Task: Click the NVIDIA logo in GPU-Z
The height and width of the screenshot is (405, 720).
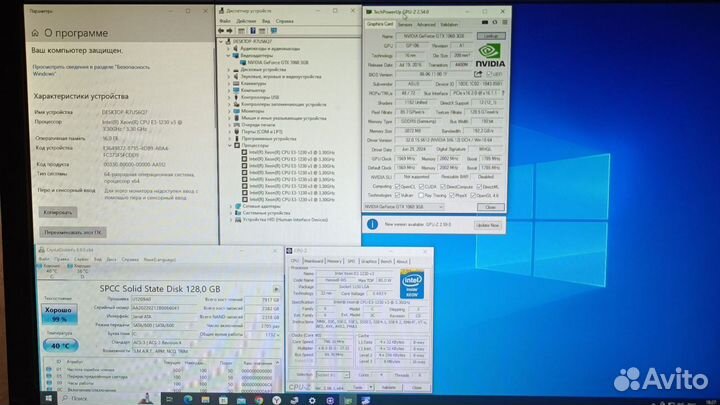Action: click(490, 55)
